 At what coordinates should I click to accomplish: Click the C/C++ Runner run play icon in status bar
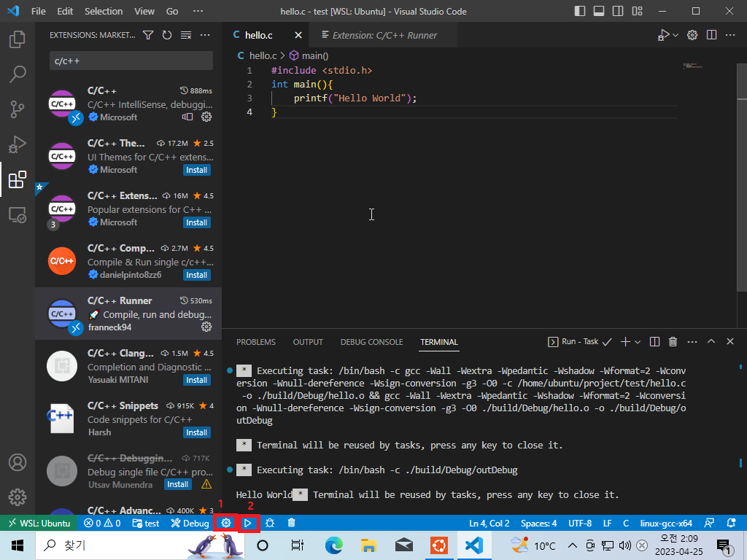pyautogui.click(x=248, y=523)
